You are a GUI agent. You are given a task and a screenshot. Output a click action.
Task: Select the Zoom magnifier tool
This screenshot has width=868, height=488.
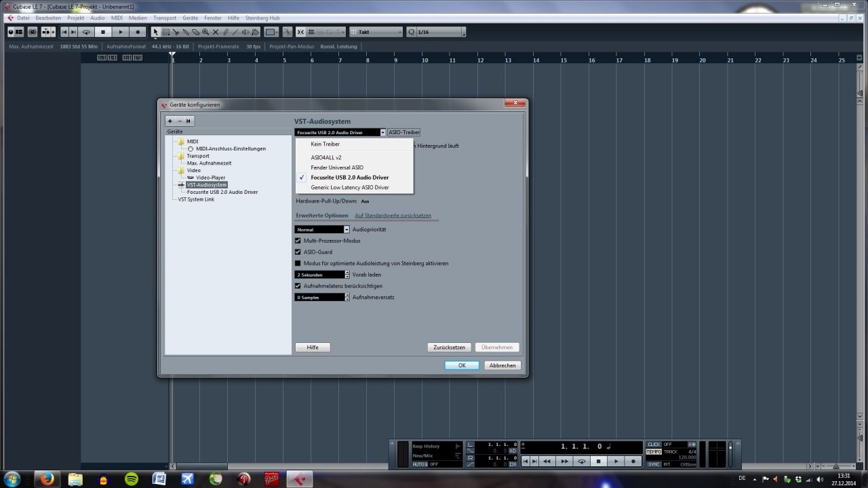(205, 32)
